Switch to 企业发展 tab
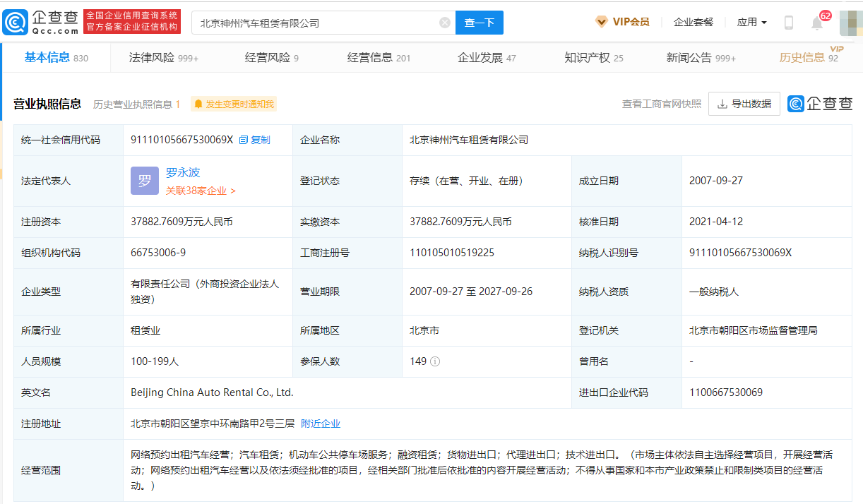Image resolution: width=863 pixels, height=504 pixels. [x=487, y=58]
